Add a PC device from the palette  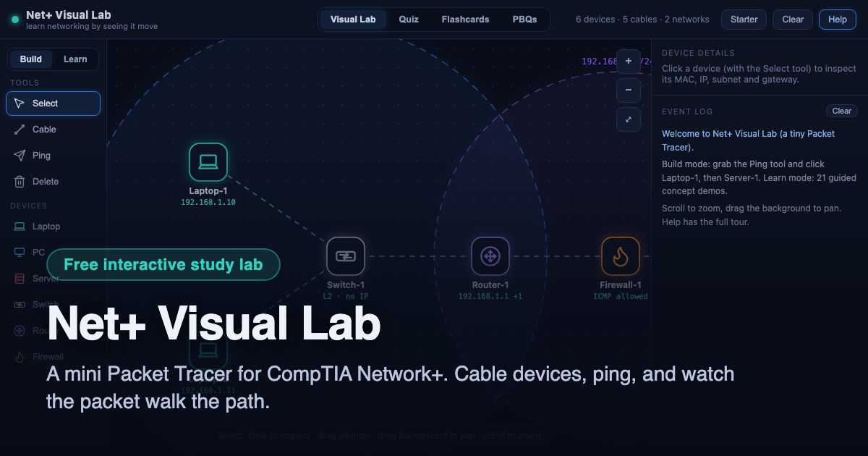pos(53,253)
